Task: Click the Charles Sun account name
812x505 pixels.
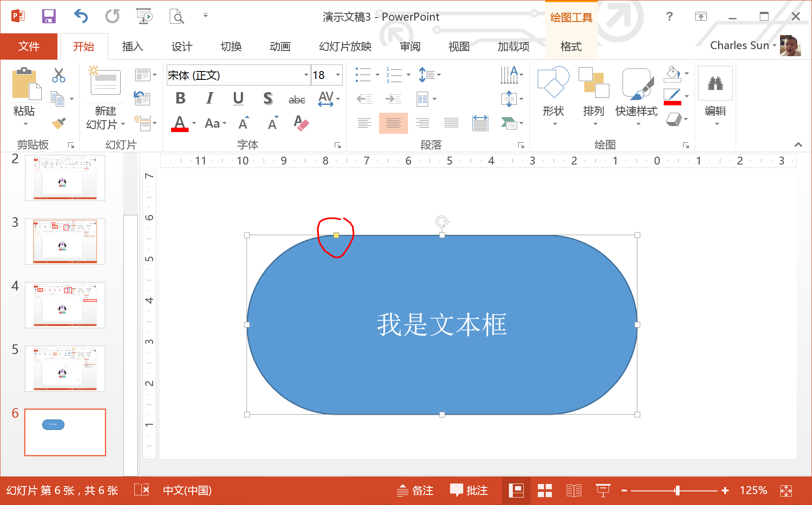Action: point(740,45)
